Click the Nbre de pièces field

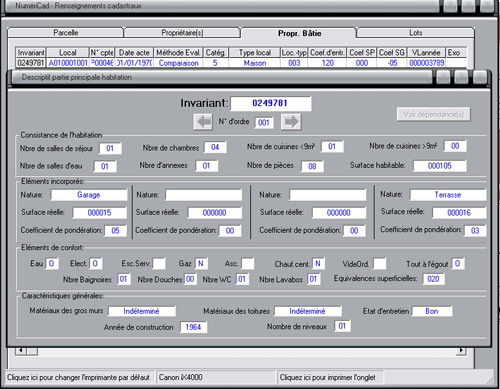pyautogui.click(x=312, y=166)
